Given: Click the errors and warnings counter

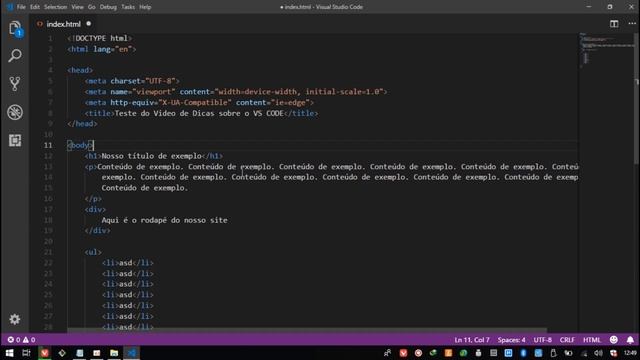Looking at the screenshot, I should [x=21, y=340].
